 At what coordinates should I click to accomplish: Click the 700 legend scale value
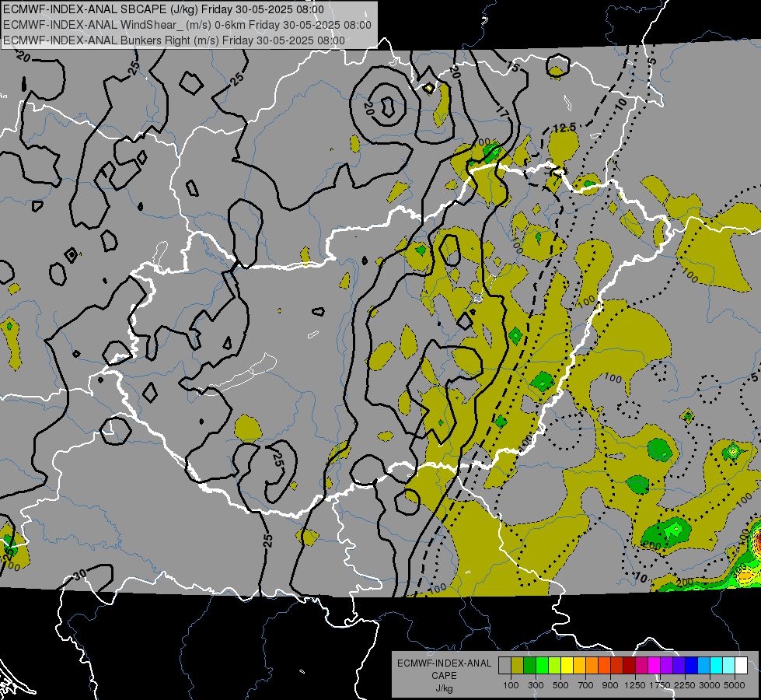tap(586, 685)
